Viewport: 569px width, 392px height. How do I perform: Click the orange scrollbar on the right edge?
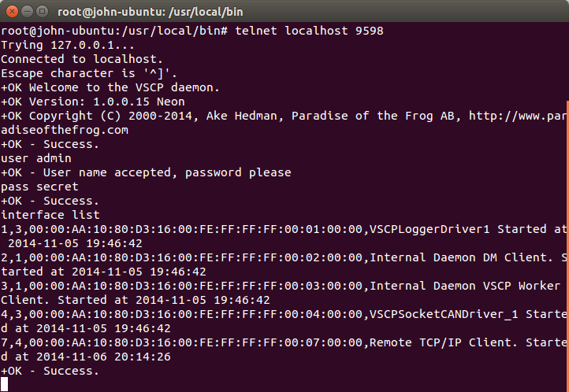pyautogui.click(x=567, y=236)
